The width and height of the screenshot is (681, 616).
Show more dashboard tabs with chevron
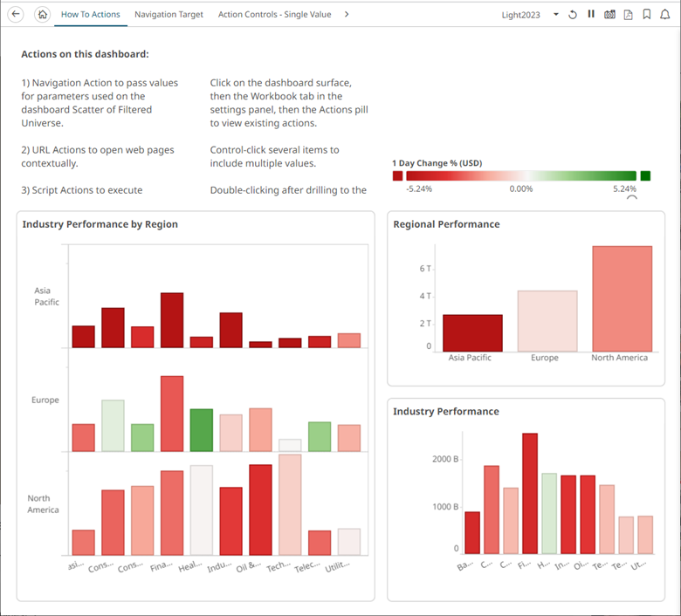346,14
